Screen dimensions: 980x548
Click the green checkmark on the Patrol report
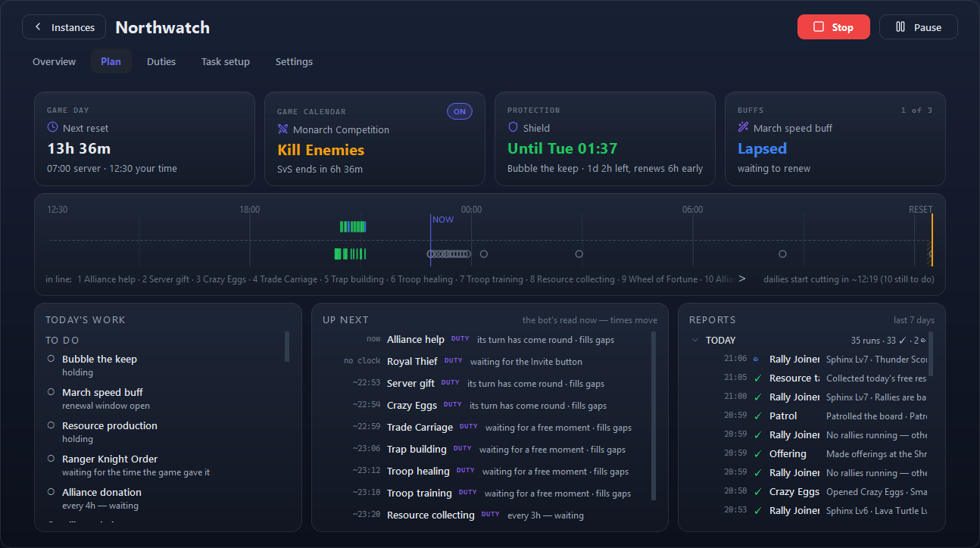coord(757,416)
